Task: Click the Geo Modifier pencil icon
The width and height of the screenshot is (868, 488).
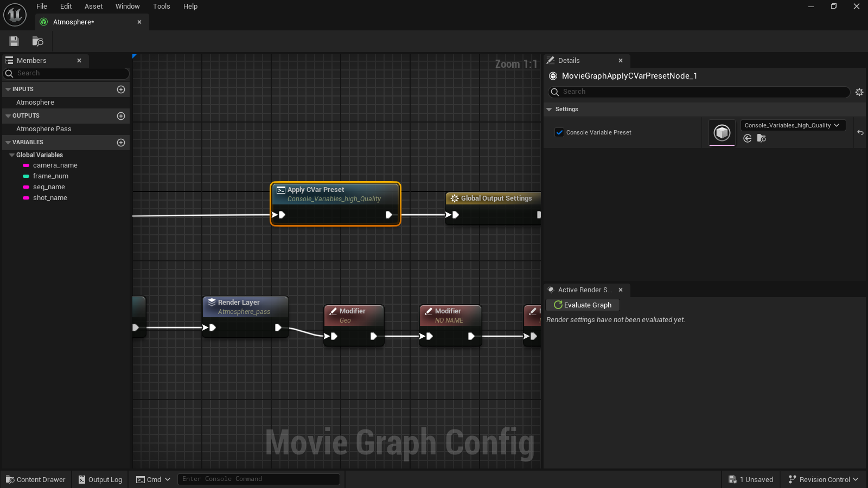Action: (333, 311)
